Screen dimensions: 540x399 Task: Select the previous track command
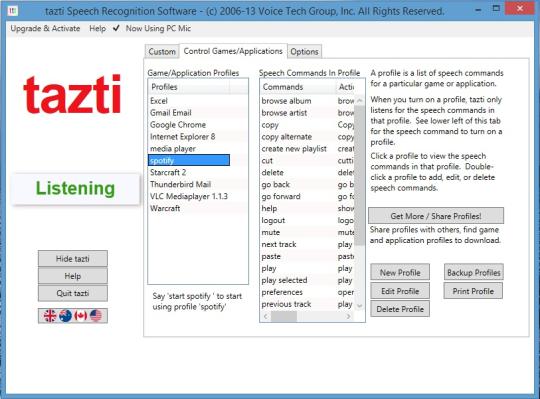pos(307,304)
